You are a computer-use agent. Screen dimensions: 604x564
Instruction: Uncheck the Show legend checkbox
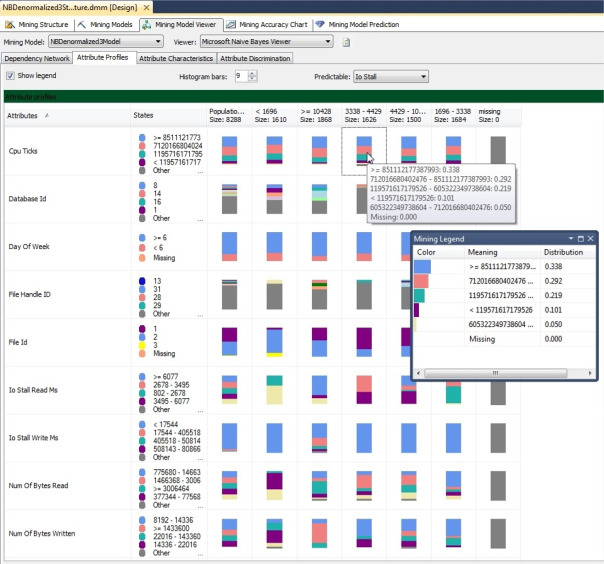(11, 76)
